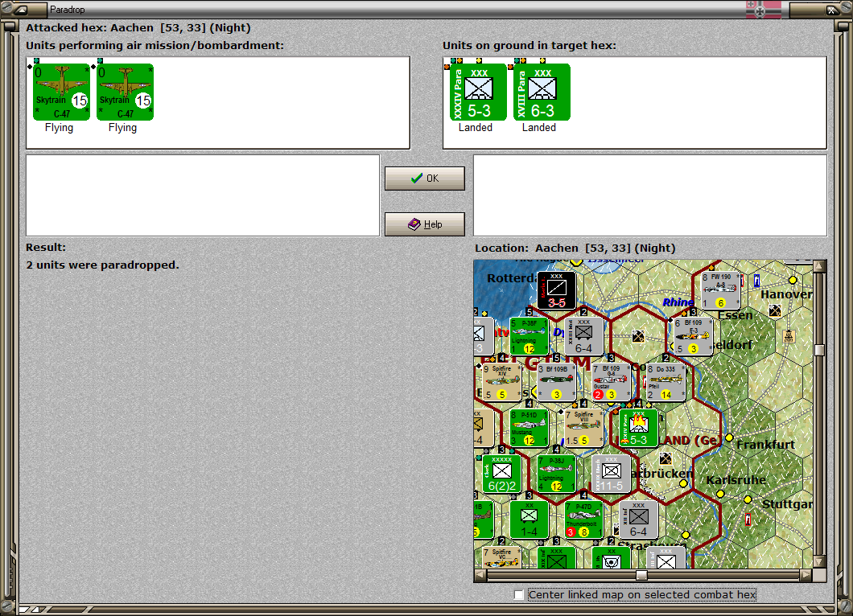Select the green XX 1-4 division counter
Screen dimensions: 853x616
[x=529, y=519]
